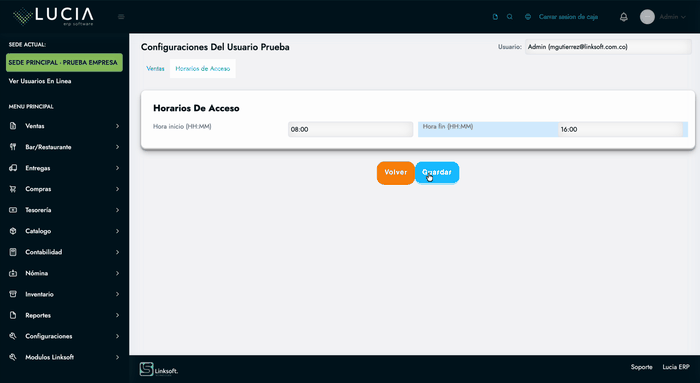Click the Hora fin time field
700x383 pixels.
pyautogui.click(x=621, y=129)
